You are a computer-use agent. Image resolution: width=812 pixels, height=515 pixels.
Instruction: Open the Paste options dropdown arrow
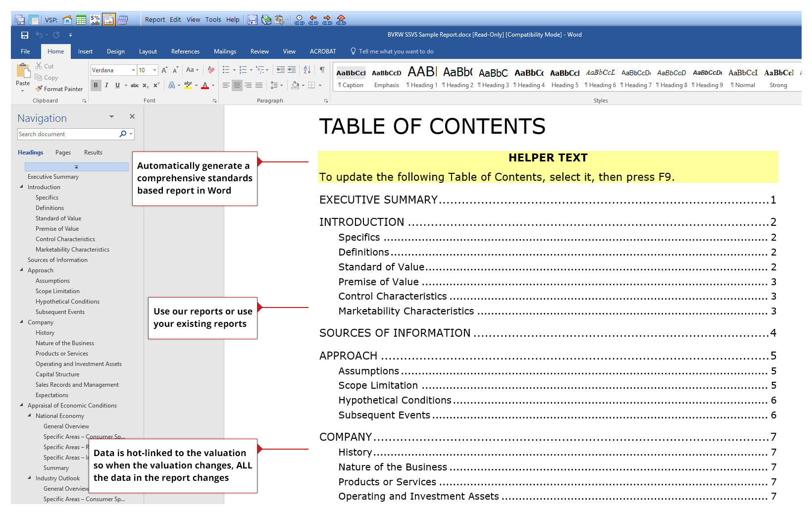[23, 91]
